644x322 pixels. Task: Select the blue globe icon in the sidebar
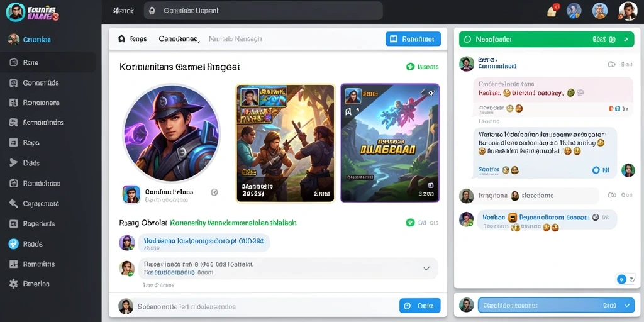14,243
